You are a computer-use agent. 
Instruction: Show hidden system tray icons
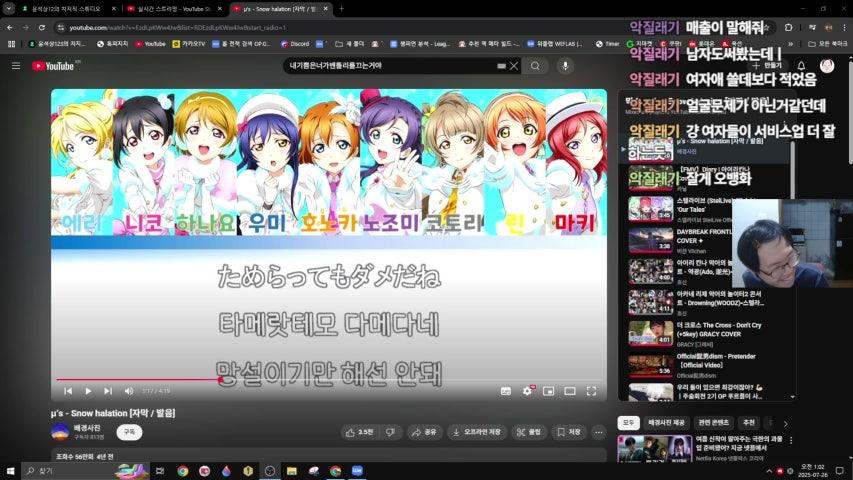(x=769, y=471)
